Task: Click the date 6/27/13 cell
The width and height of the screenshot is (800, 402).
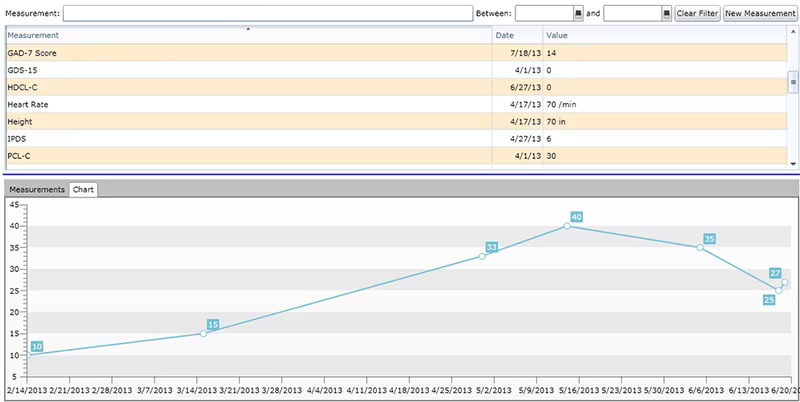Action: (x=517, y=87)
